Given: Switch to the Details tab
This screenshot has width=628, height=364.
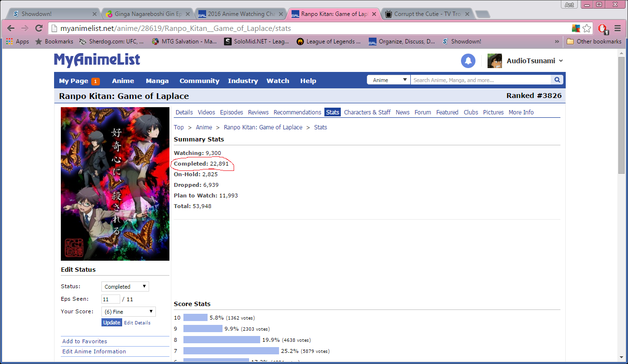Looking at the screenshot, I should 184,112.
